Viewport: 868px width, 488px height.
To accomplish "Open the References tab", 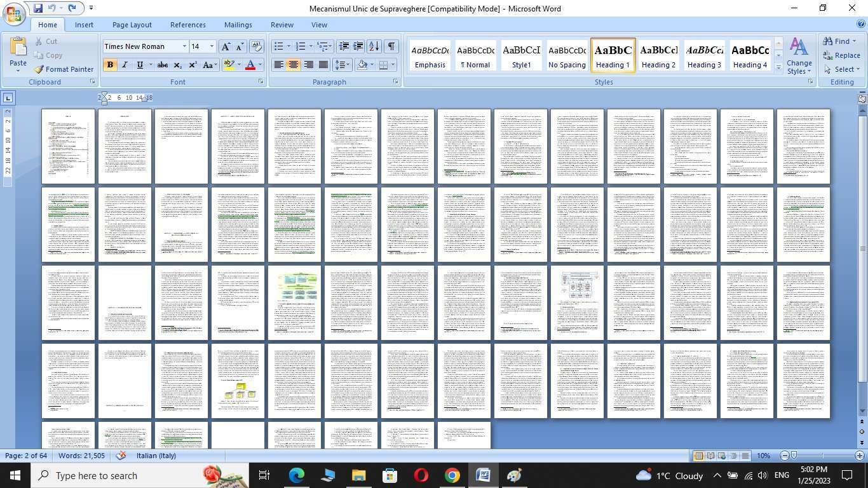I will [x=187, y=25].
